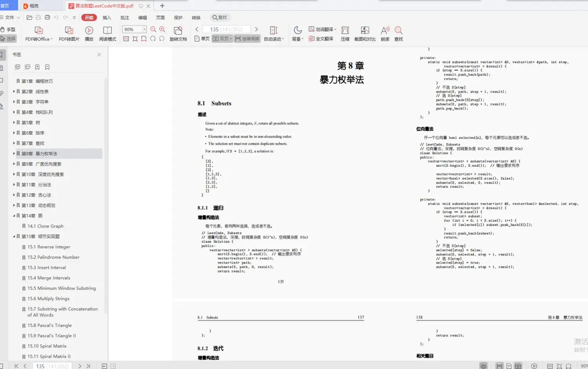Image resolution: width=588 pixels, height=369 pixels.
Task: Collapse 第14章 图 bookmark
Action: [x=14, y=216]
